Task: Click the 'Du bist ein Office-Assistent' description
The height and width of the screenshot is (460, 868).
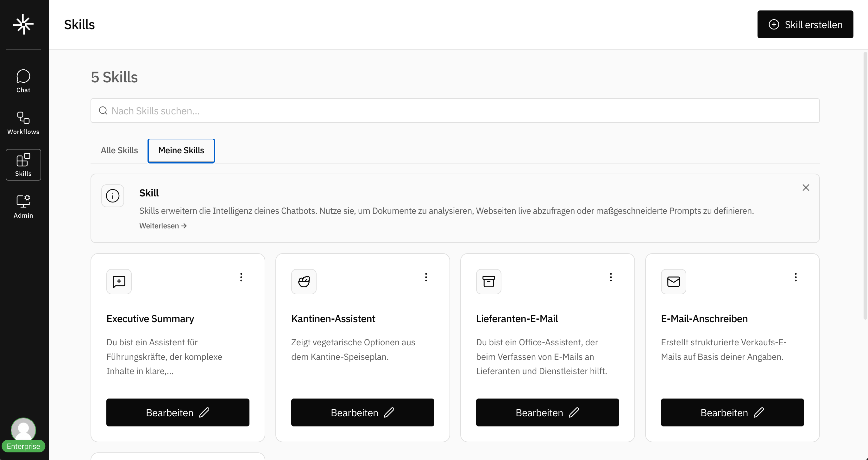Action: coord(542,356)
